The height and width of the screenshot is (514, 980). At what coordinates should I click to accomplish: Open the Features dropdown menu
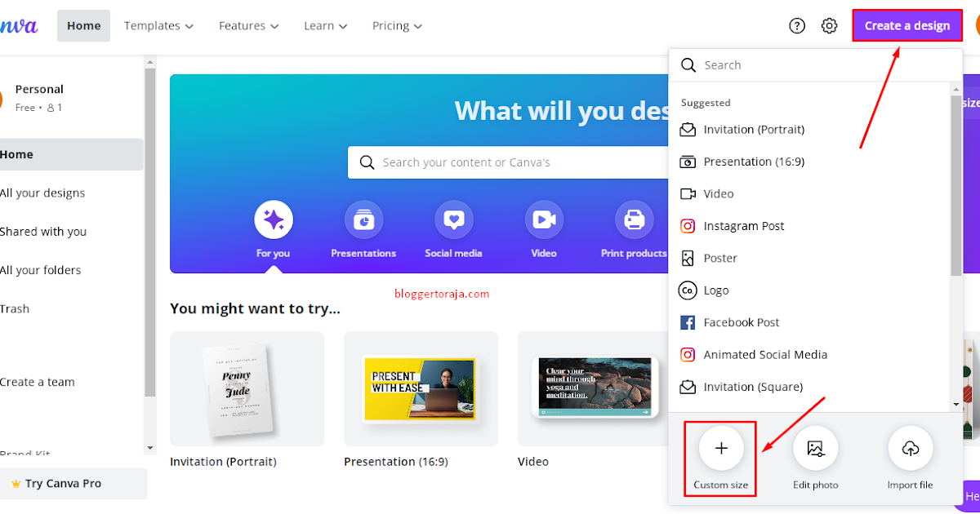click(x=248, y=26)
